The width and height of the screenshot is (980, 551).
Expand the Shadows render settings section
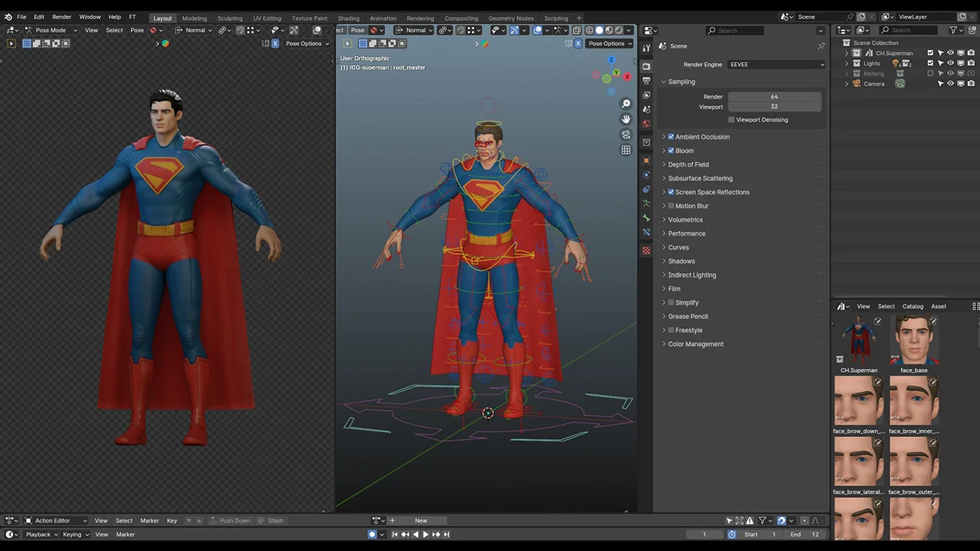point(681,262)
